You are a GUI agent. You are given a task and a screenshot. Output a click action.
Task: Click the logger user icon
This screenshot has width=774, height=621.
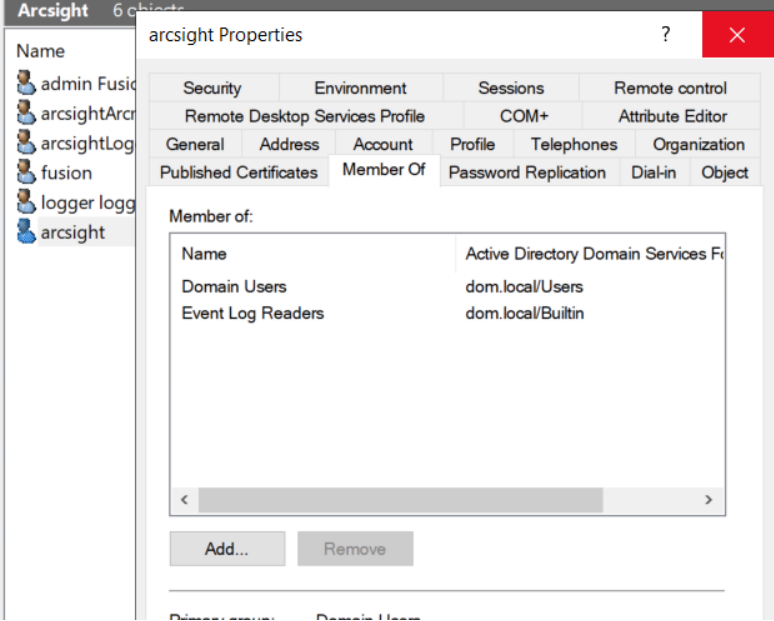(26, 201)
